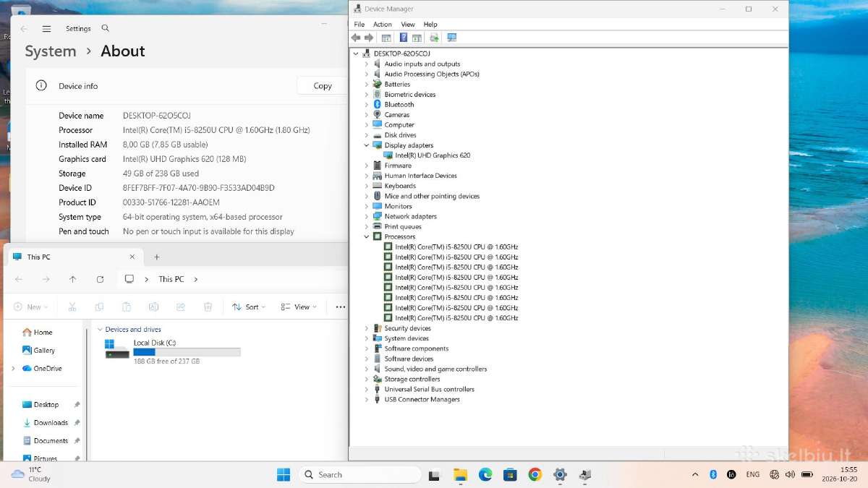This screenshot has height=488, width=868.
Task: Open the View dropdown in File Explorer
Action: pyautogui.click(x=298, y=307)
